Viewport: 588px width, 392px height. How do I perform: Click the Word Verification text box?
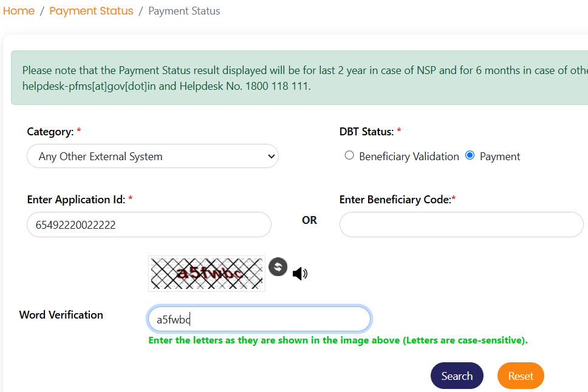[x=259, y=319]
